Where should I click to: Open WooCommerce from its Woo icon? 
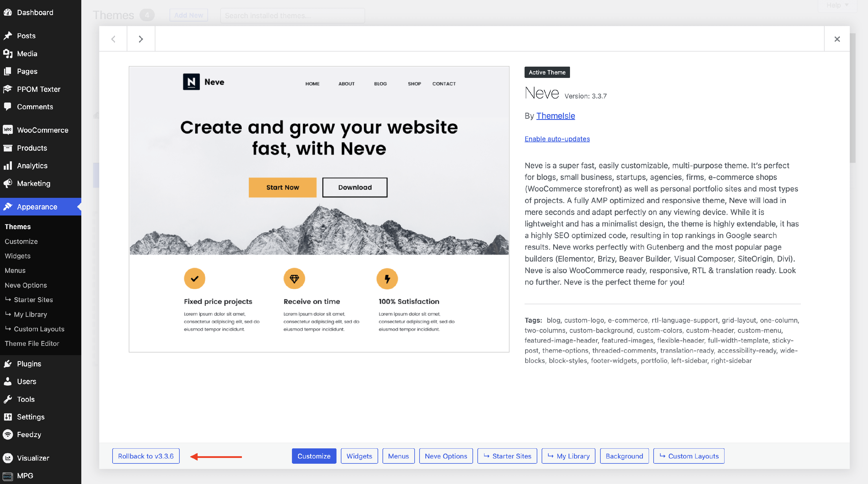pos(8,130)
